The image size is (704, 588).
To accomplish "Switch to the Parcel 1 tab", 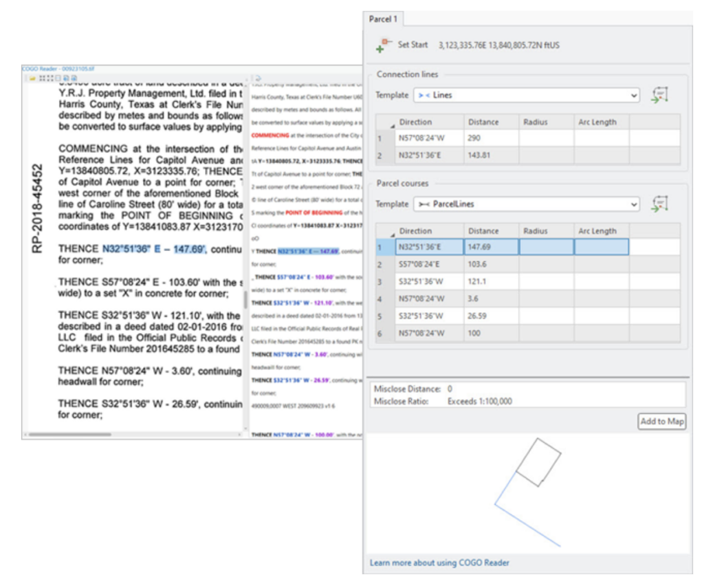I will [383, 19].
